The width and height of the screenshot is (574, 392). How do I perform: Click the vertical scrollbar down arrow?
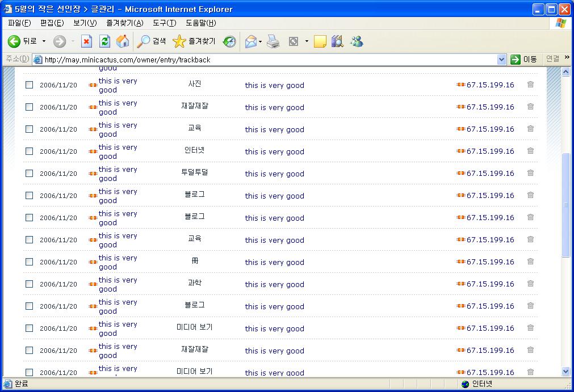565,372
